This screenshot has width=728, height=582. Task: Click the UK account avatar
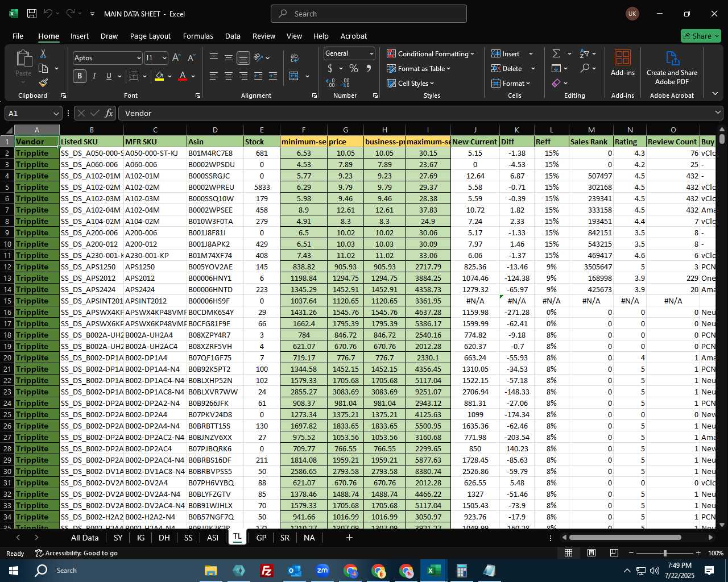point(632,14)
